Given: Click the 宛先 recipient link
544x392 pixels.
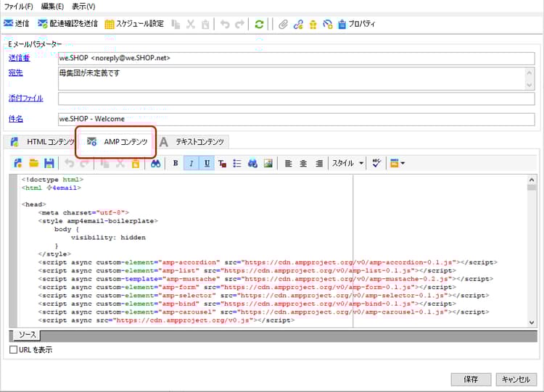Looking at the screenshot, I should 16,72.
